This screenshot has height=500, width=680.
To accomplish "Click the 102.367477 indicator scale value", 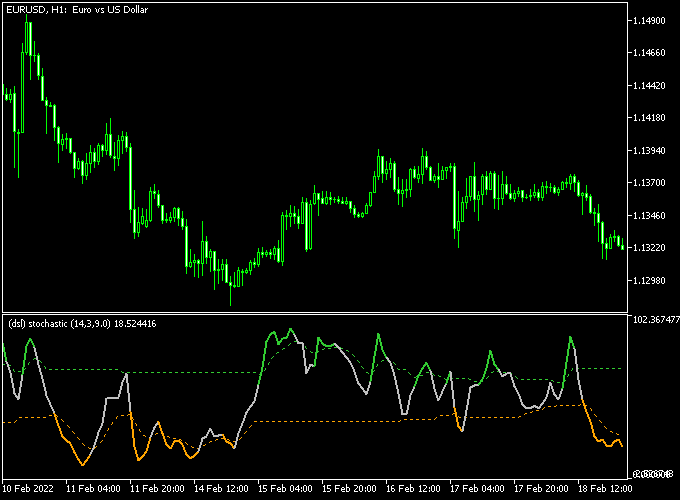I will 652,320.
